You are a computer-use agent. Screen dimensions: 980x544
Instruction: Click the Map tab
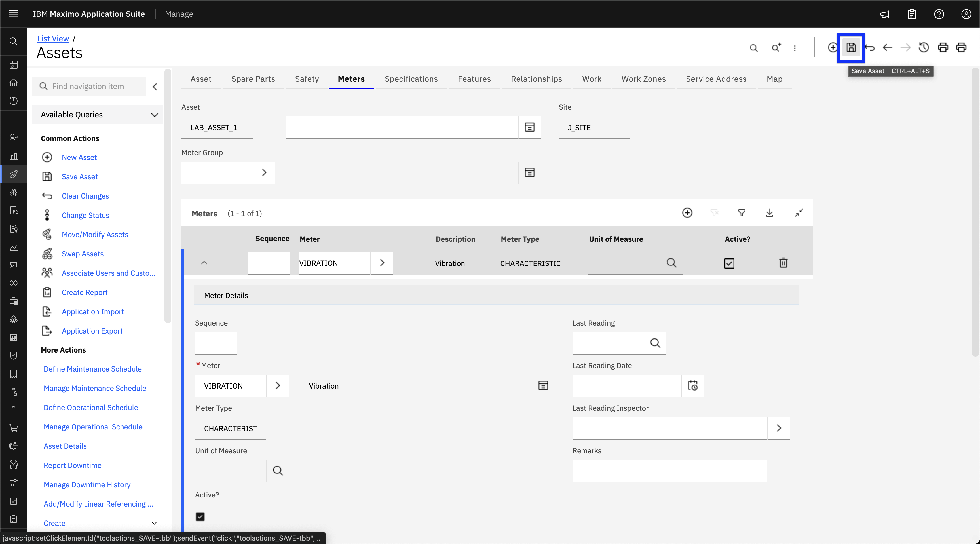click(774, 79)
